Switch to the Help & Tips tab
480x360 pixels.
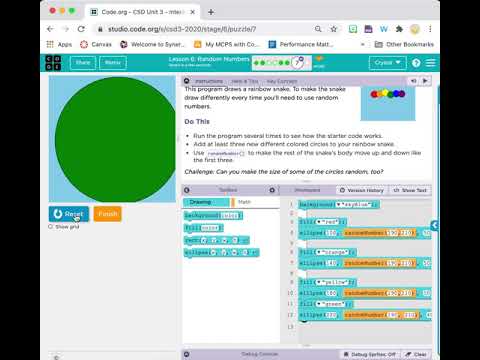pyautogui.click(x=244, y=81)
